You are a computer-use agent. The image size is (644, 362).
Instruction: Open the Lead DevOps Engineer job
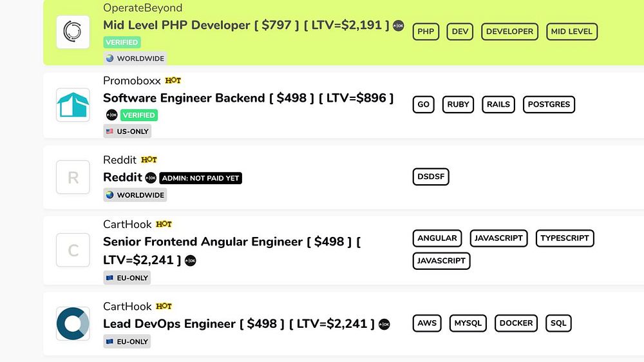click(239, 324)
